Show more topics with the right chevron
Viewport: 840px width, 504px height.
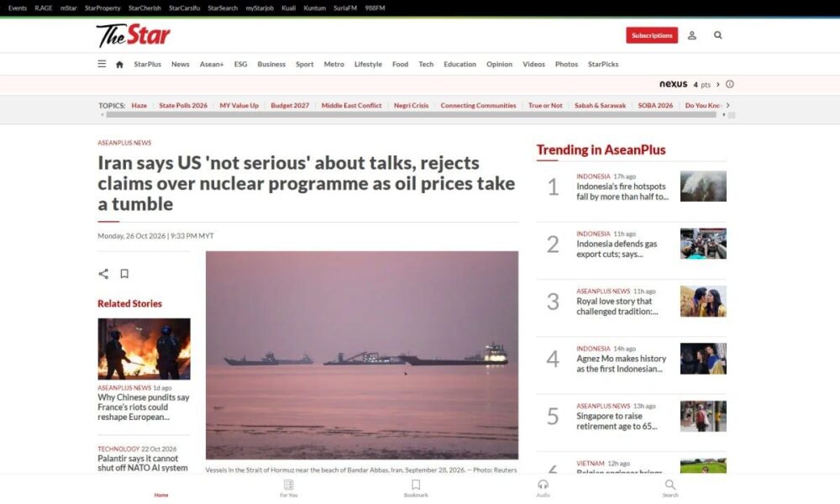tap(728, 106)
